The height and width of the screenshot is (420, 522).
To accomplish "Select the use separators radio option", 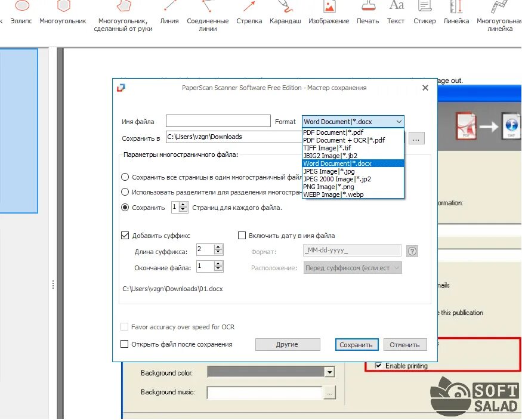I will 125,192.
